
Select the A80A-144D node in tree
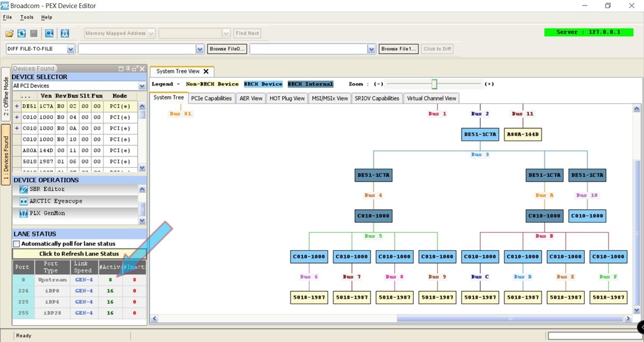coord(523,135)
